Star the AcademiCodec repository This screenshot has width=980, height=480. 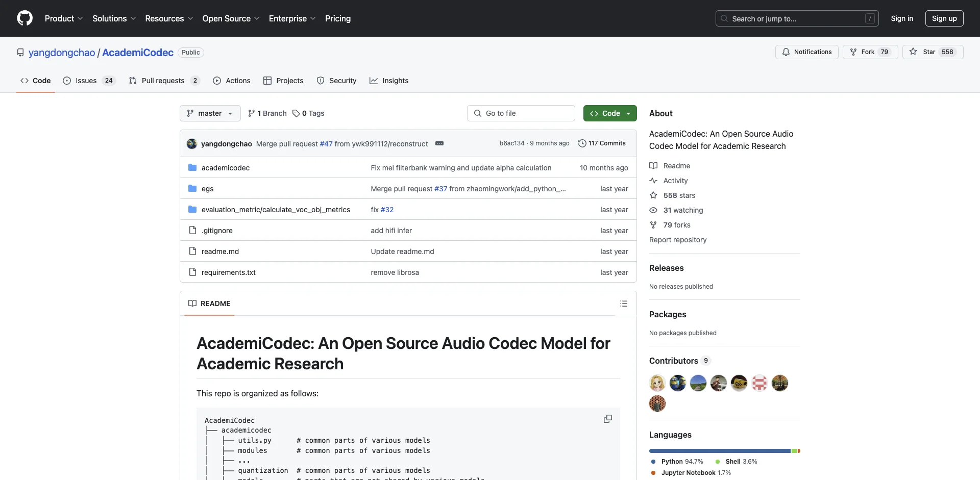tap(933, 52)
